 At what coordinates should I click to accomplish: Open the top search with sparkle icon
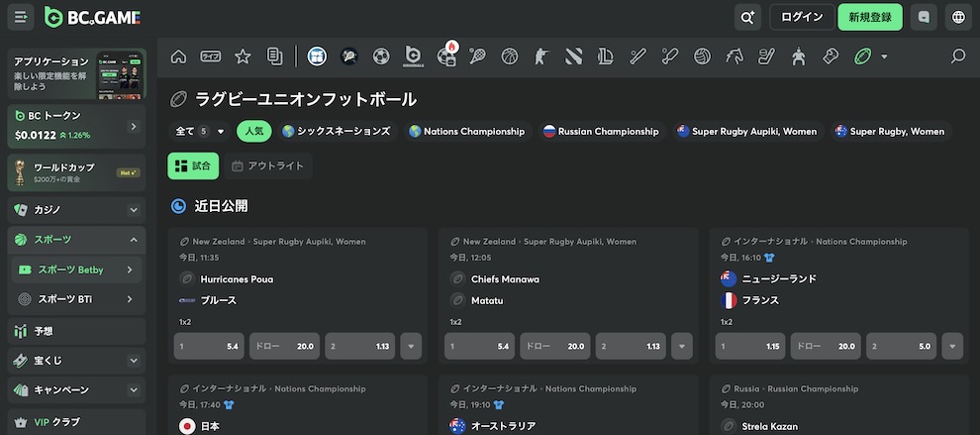(747, 17)
